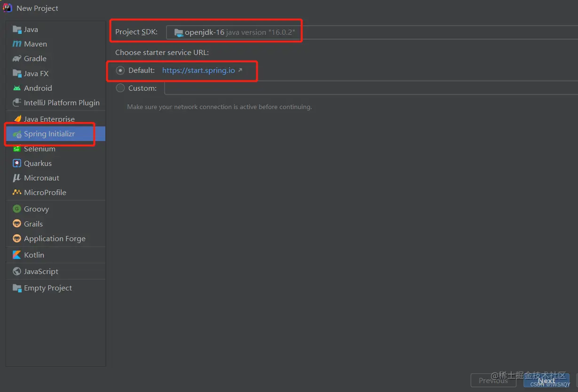Click the Gradle elephant icon
The width and height of the screenshot is (578, 392).
17,59
